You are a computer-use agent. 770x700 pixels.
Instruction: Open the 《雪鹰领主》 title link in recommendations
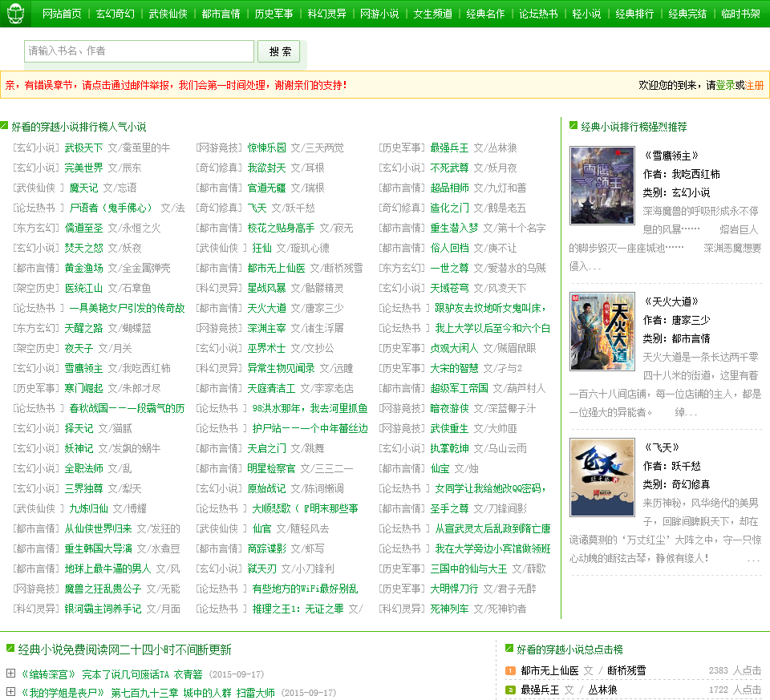pos(671,156)
